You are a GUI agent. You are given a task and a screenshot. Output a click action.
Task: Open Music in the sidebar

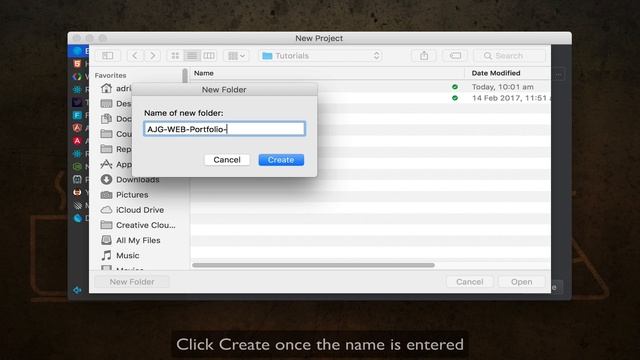click(x=120, y=256)
